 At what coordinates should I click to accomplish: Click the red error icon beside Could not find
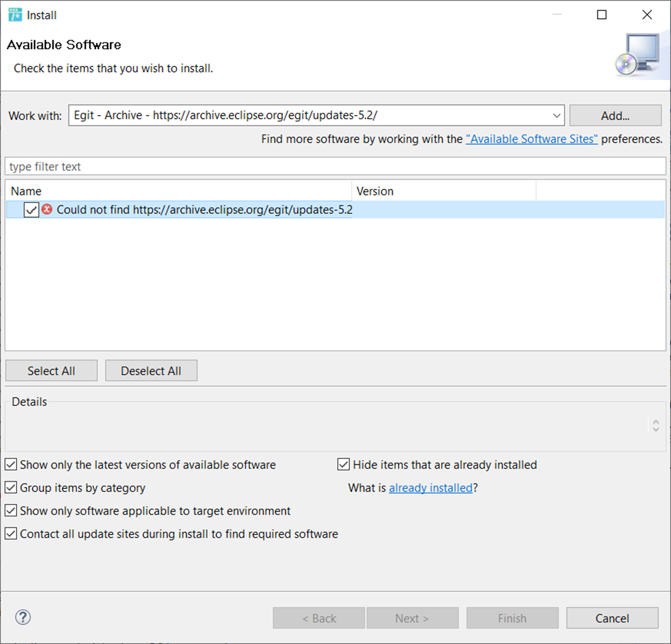(x=47, y=209)
